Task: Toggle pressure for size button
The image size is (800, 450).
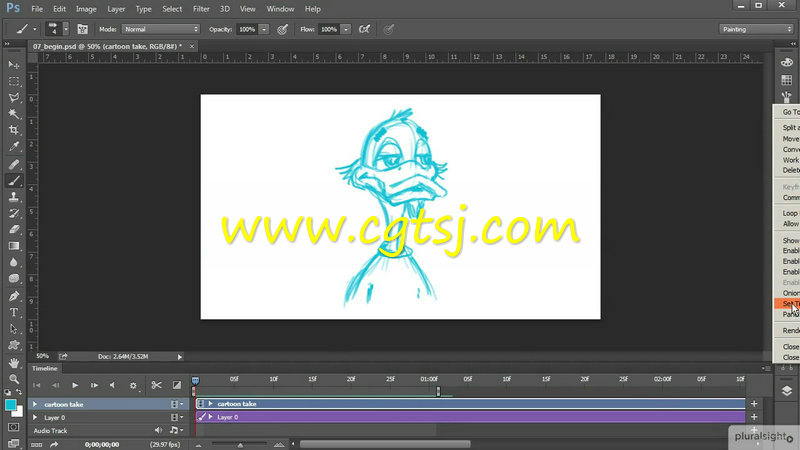Action: (x=389, y=29)
